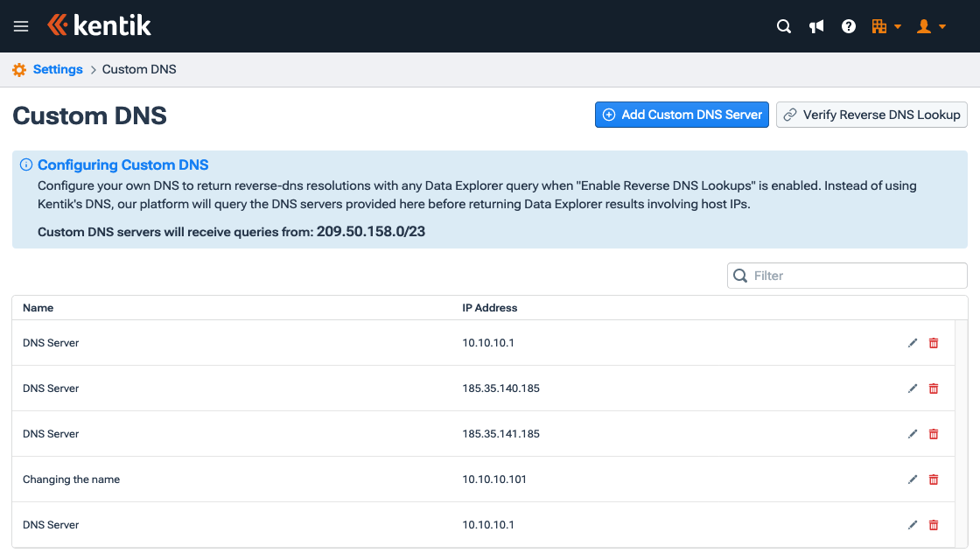Click the Verify Reverse DNS Lookup button
Image resolution: width=980 pixels, height=560 pixels.
pyautogui.click(x=871, y=115)
